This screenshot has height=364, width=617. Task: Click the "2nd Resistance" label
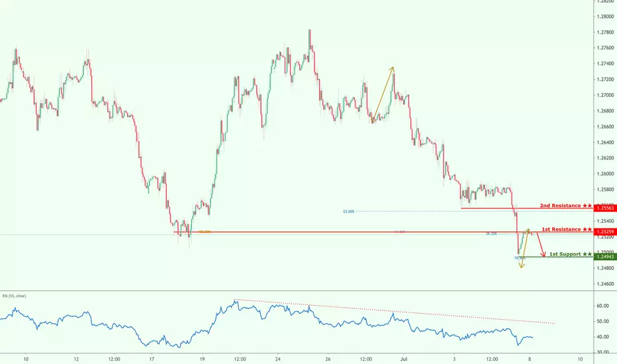(x=565, y=205)
